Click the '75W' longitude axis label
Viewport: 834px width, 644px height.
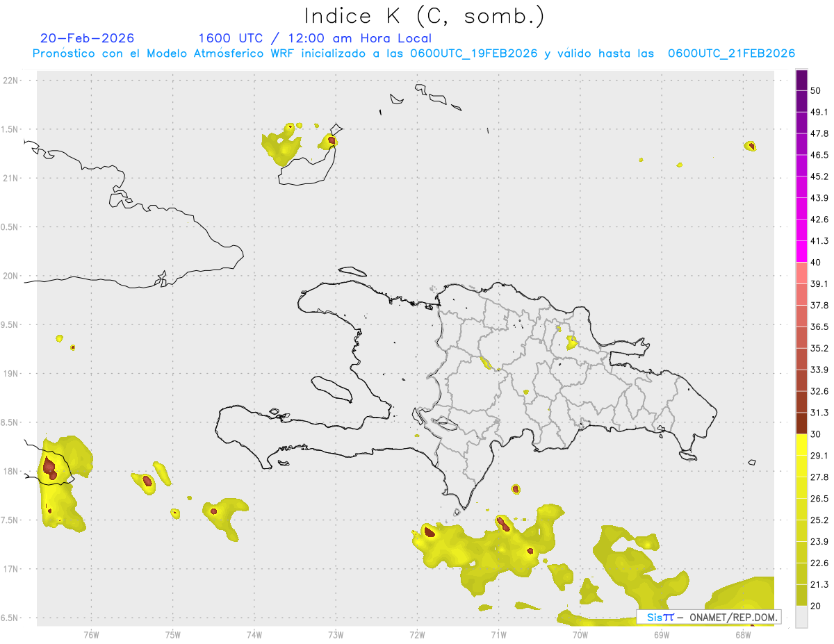(x=173, y=635)
